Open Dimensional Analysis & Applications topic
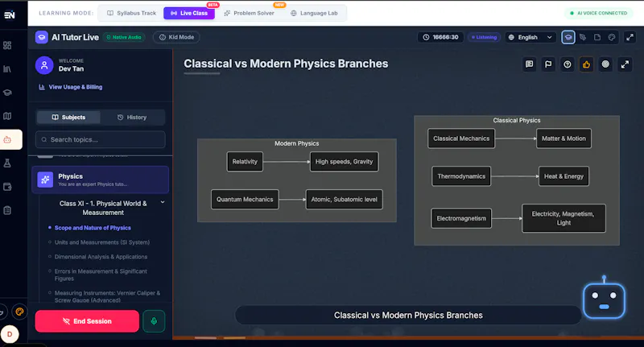Image resolution: width=644 pixels, height=347 pixels. click(101, 257)
